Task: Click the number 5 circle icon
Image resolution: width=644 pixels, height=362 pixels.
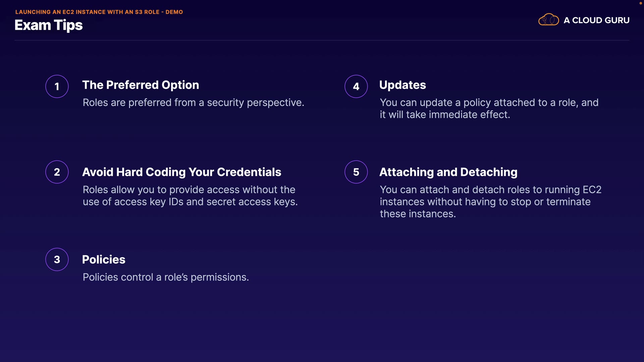Action: (x=356, y=172)
